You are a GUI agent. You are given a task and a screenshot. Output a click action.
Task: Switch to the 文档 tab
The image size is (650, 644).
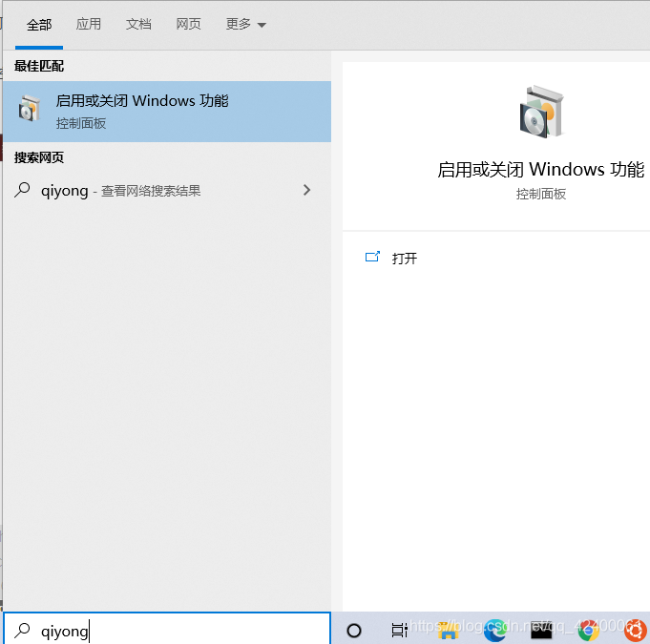coord(138,24)
